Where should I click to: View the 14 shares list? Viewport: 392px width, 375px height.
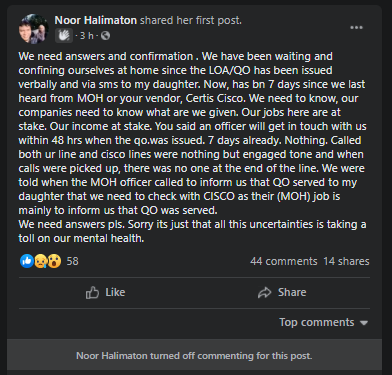(x=346, y=261)
